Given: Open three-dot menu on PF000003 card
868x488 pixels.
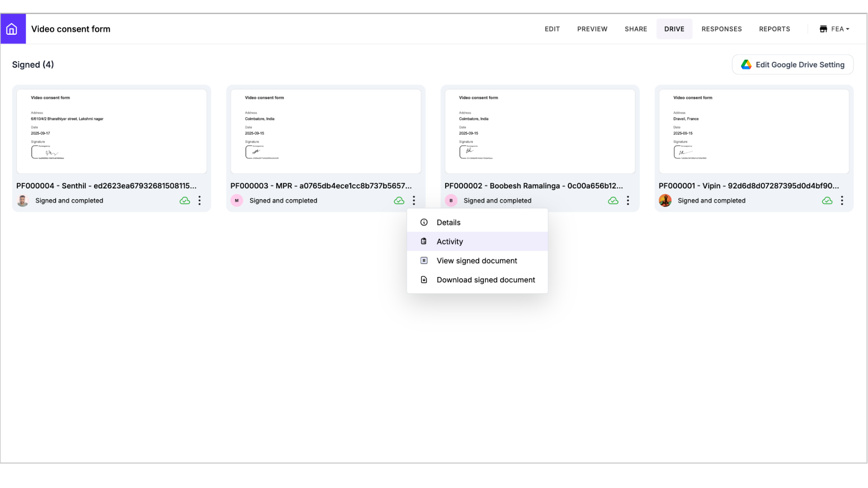Looking at the screenshot, I should pyautogui.click(x=414, y=201).
